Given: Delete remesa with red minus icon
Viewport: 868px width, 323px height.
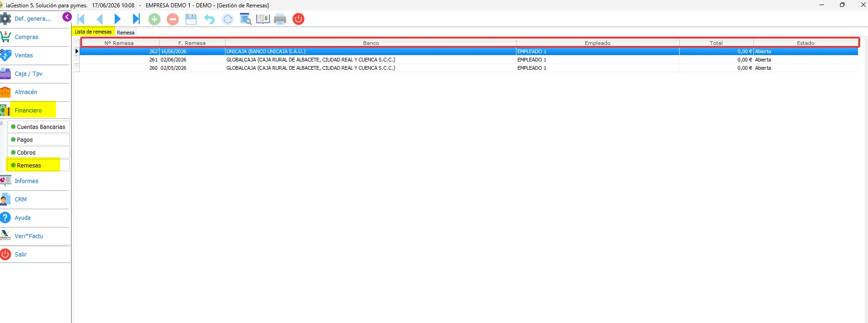Looking at the screenshot, I should pyautogui.click(x=173, y=19).
